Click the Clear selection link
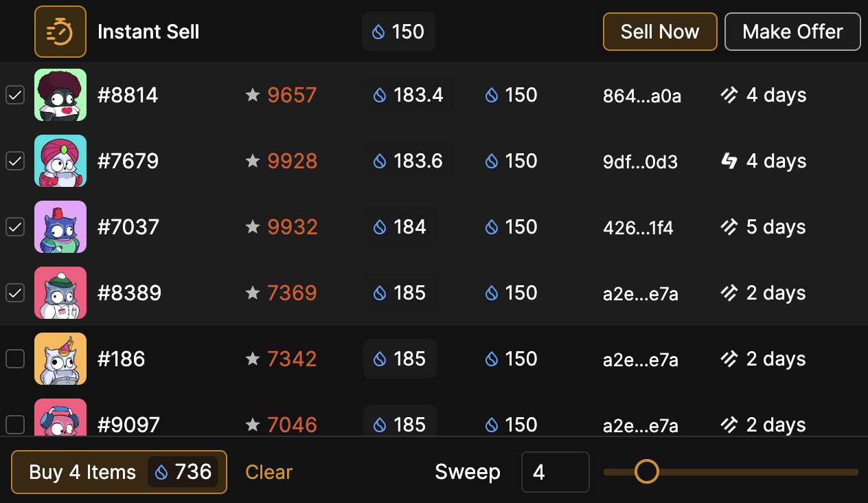 269,472
